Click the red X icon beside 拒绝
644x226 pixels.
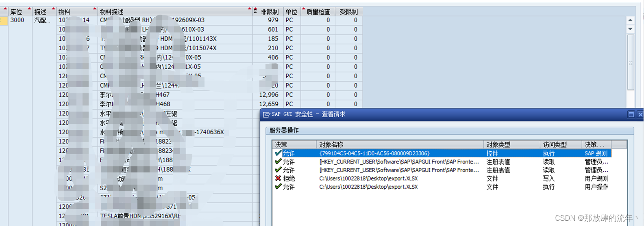coord(278,178)
